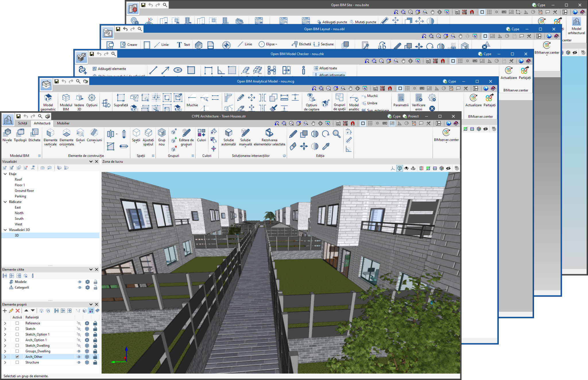This screenshot has width=588, height=380.
Task: Enable the Structure group checkbox
Action: tap(17, 362)
